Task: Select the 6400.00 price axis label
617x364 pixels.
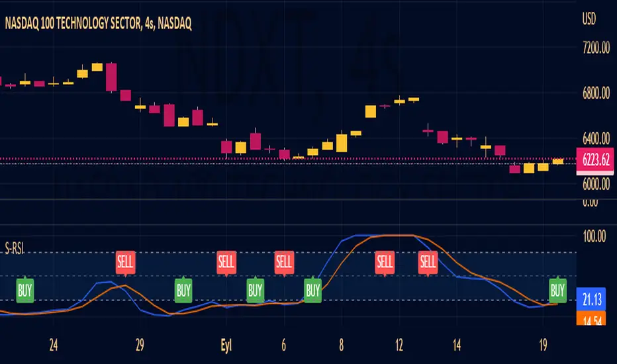Action: click(x=596, y=138)
